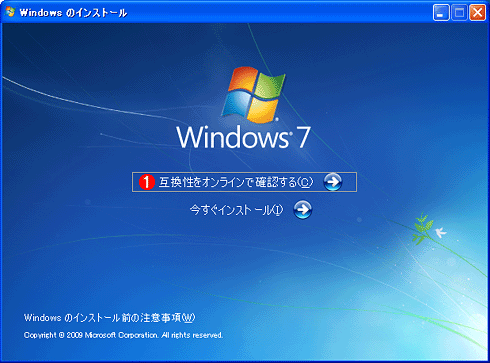The image size is (490, 363).
Task: Click the title bar text Windows のインストール
Action: pos(73,13)
